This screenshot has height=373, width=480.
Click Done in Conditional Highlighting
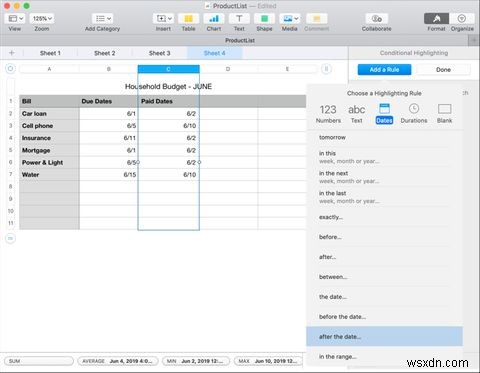click(443, 70)
